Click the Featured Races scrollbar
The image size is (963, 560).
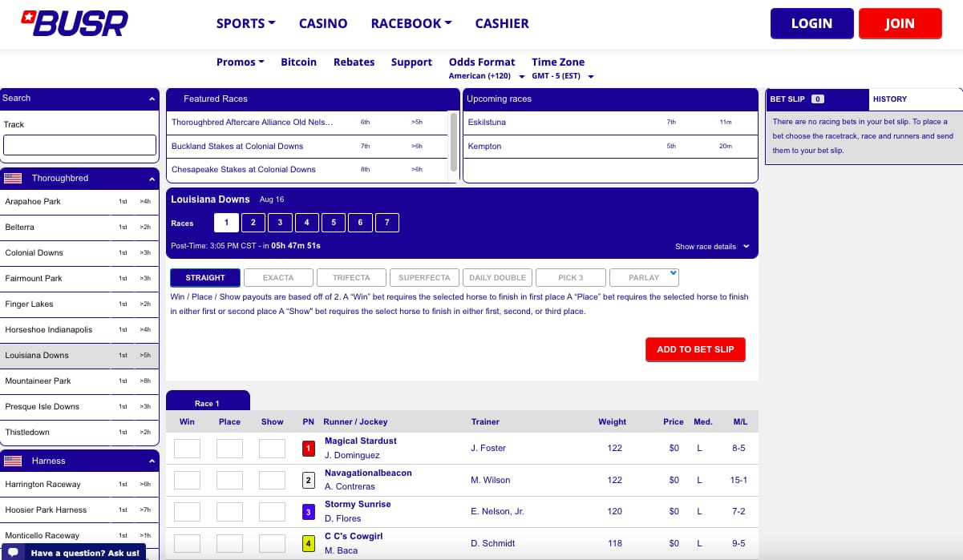pos(454,141)
